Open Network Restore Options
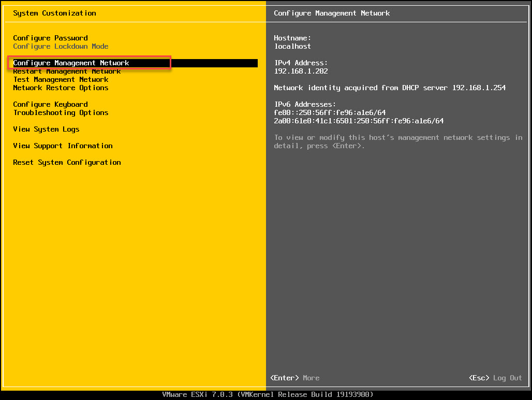Image resolution: width=532 pixels, height=400 pixels. click(x=61, y=88)
